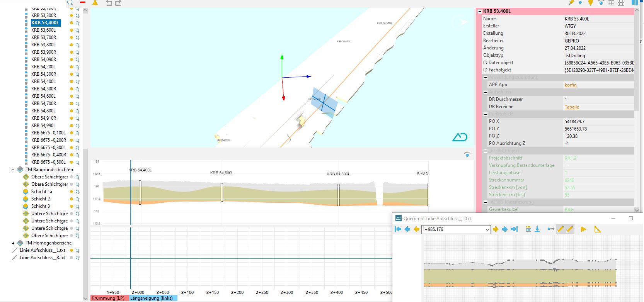
Task: Collapse the Aufschluss property group
Action: [x=486, y=92]
